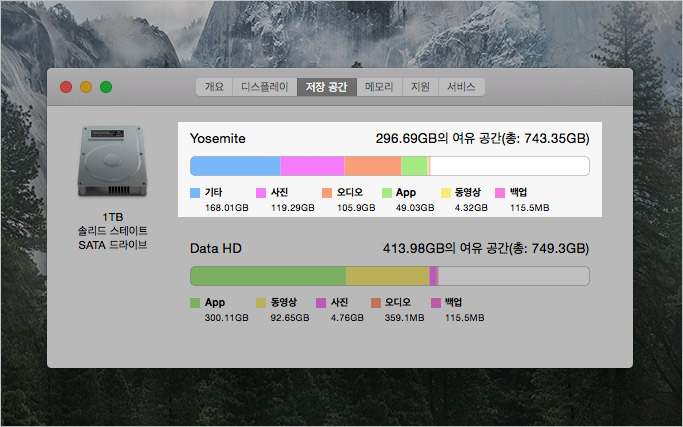Click the yellow 동영상 swatch under Yosemite
The image size is (683, 427).
coord(446,193)
